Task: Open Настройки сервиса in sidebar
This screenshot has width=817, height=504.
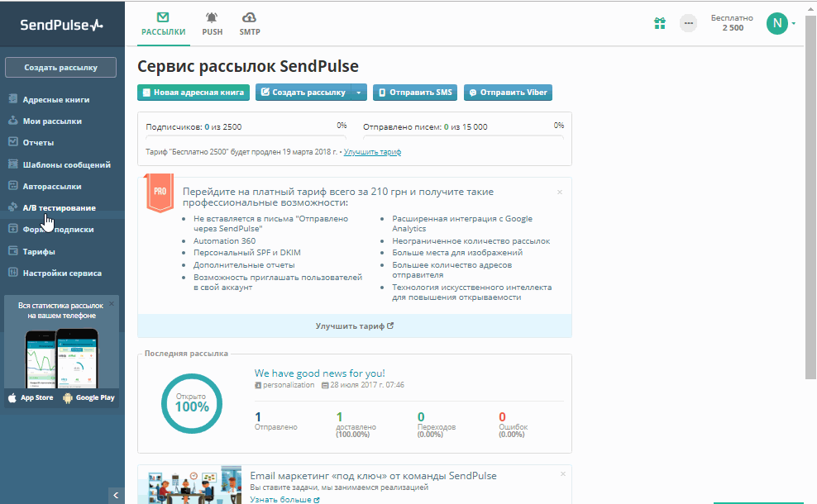Action: pos(62,273)
